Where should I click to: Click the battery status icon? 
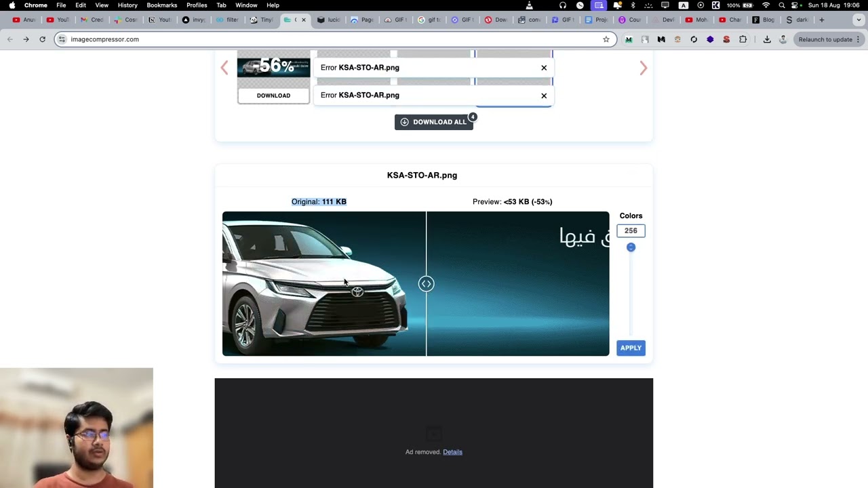(748, 5)
